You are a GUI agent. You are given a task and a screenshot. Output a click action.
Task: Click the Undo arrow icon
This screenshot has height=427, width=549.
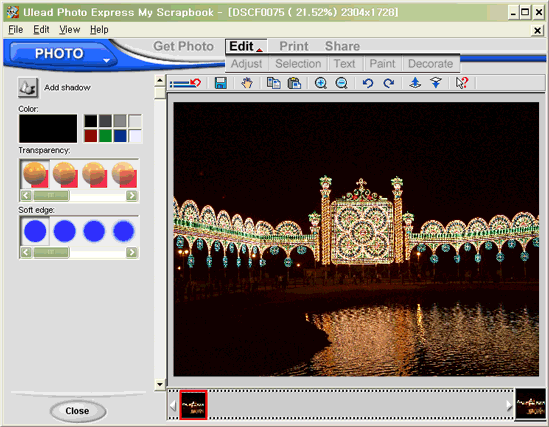pos(368,83)
